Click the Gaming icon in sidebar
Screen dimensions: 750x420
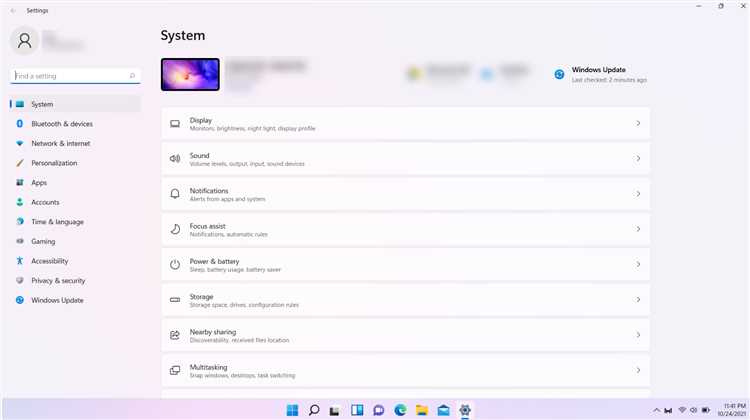tap(20, 242)
